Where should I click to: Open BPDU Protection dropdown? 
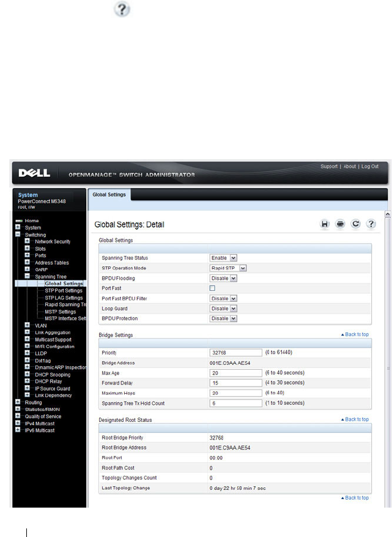(x=223, y=318)
